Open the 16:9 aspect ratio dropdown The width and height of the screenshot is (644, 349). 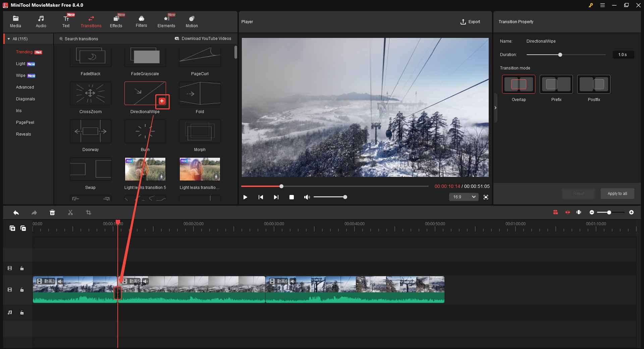click(x=463, y=197)
